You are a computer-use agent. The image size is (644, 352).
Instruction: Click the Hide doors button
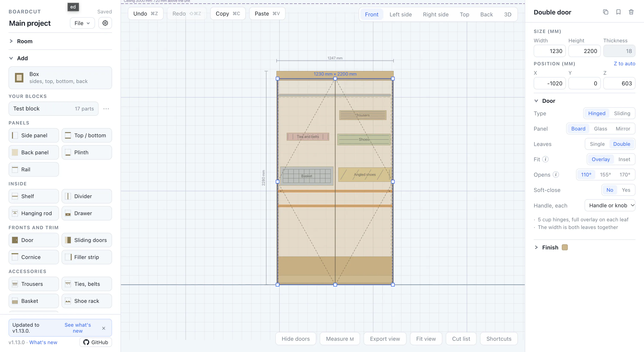click(x=296, y=339)
